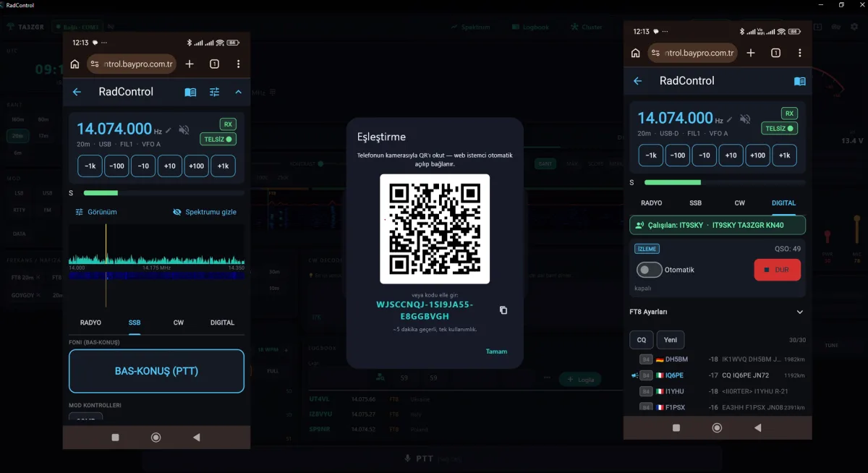868x473 pixels.
Task: Edit frequency with pencil in right phone
Action: pyautogui.click(x=730, y=119)
